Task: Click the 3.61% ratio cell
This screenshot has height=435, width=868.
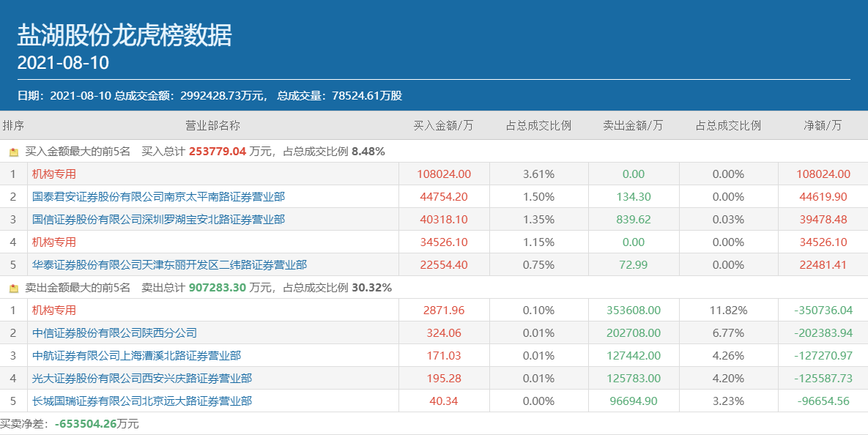Action: click(x=538, y=174)
